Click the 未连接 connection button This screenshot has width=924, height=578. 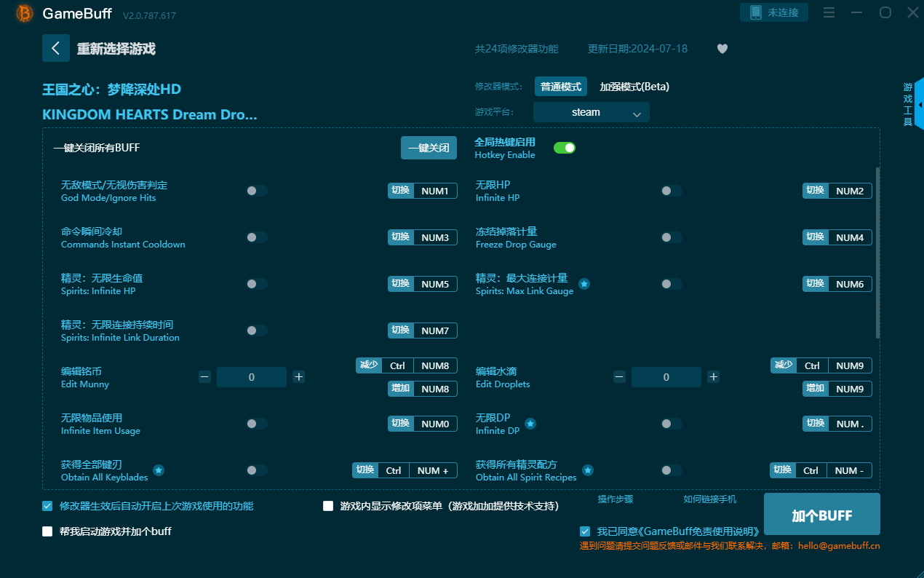coord(774,12)
